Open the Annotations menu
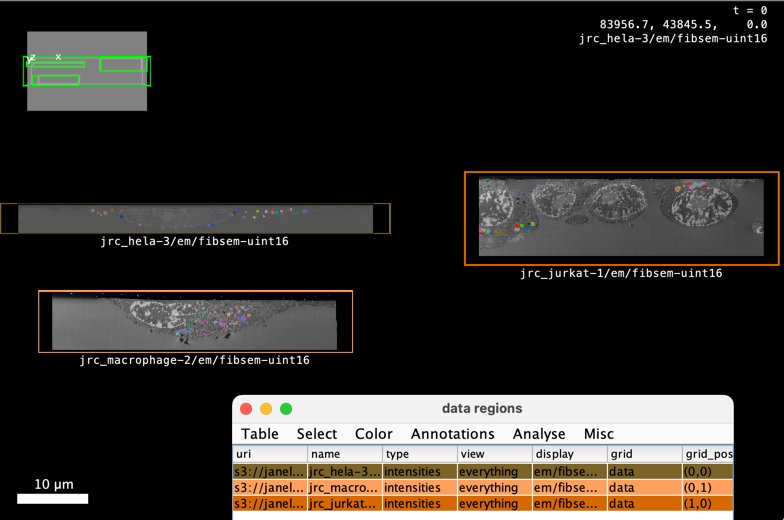 pyautogui.click(x=452, y=434)
